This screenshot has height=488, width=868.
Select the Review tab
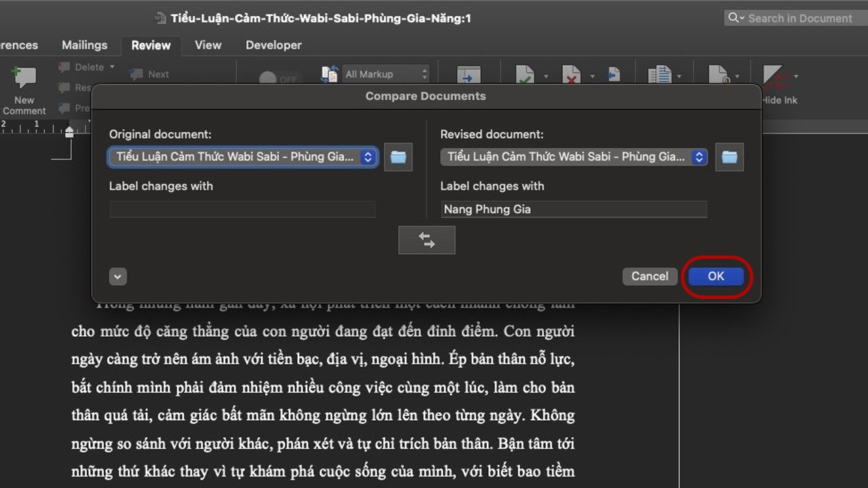[151, 45]
